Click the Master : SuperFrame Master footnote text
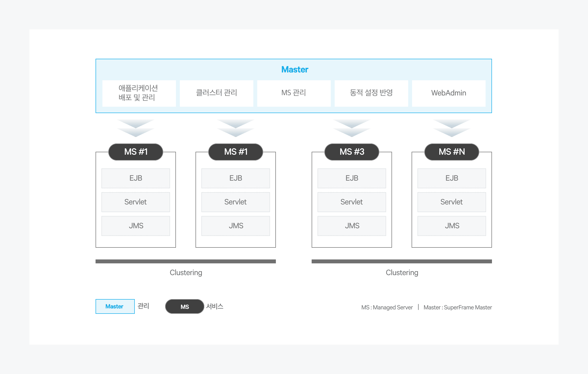Screen dimensions: 588x374 457,307
